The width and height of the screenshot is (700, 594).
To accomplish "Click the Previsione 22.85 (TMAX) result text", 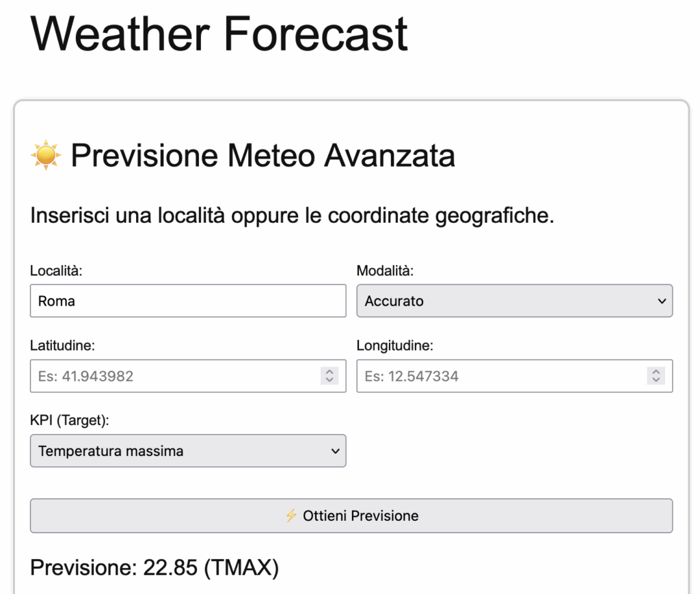I will coord(154,567).
